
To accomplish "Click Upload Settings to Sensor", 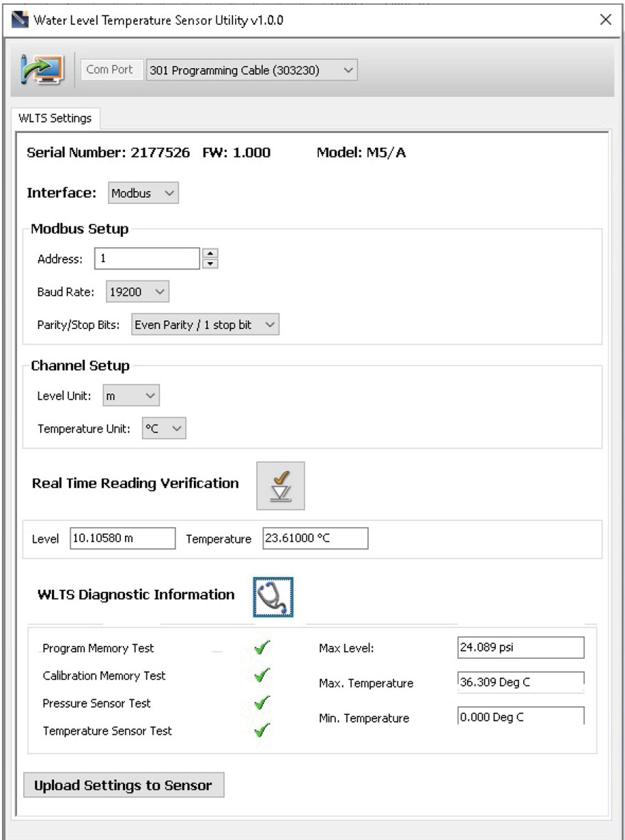I will [124, 785].
